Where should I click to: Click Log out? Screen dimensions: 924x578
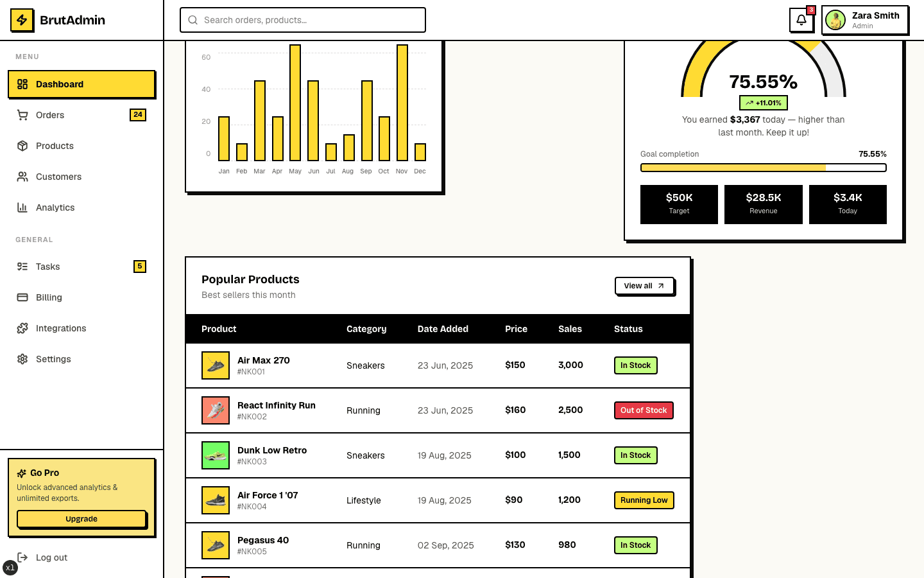[81, 557]
